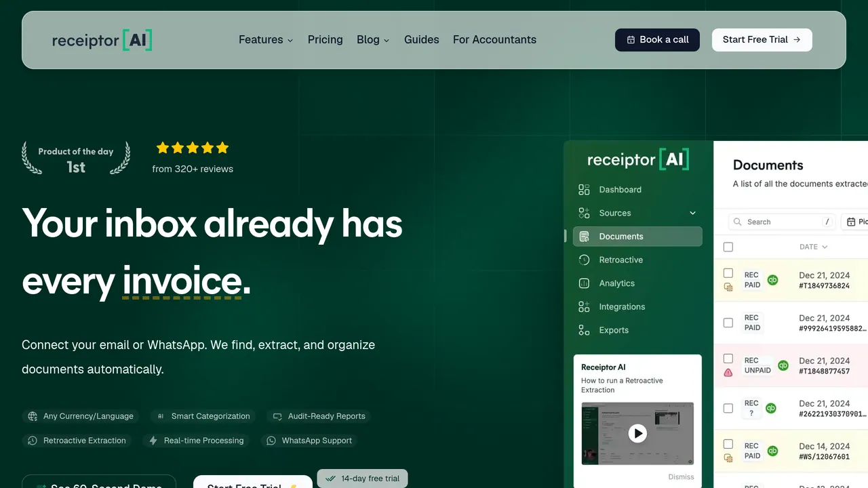Click the Documents page heading
The image size is (868, 488).
768,165
